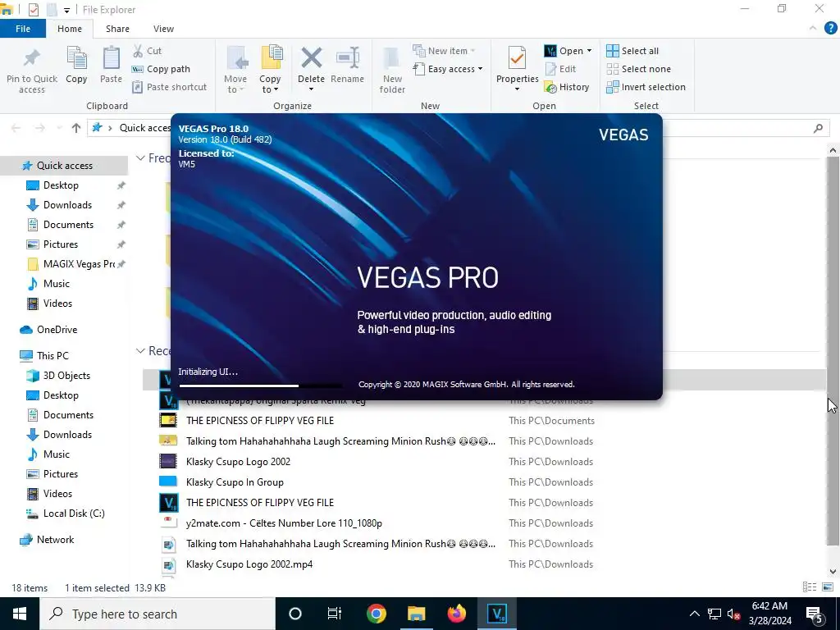Collapse the ribbon with the chevron
840x630 pixels.
813,29
